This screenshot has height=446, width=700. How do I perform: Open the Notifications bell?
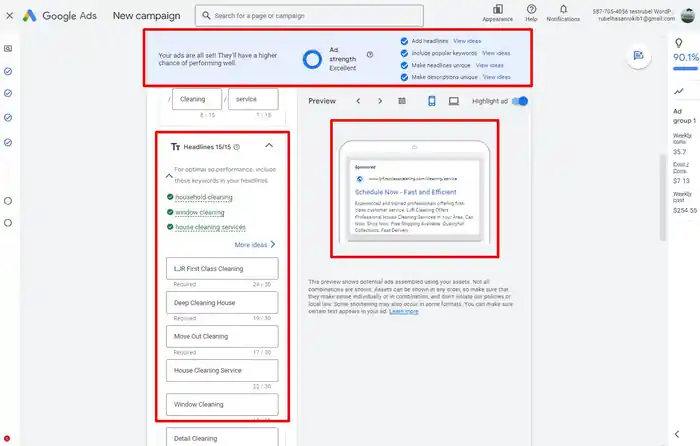563,9
